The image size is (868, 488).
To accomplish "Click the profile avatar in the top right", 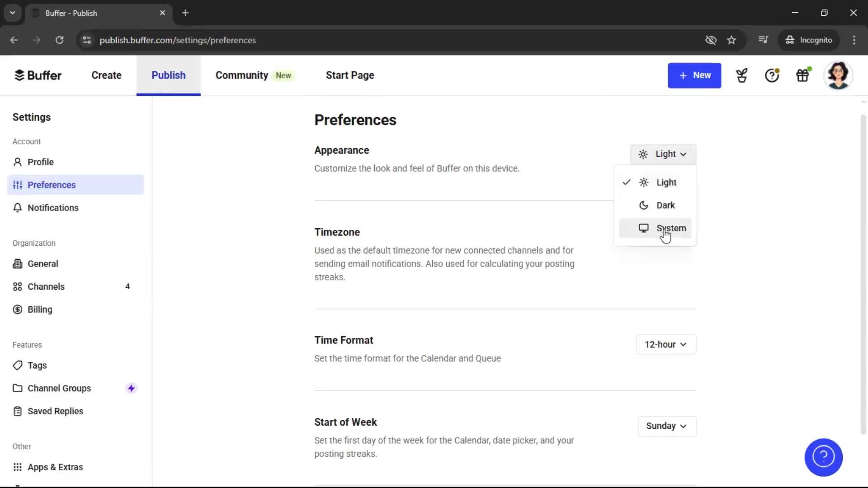I will tap(839, 75).
